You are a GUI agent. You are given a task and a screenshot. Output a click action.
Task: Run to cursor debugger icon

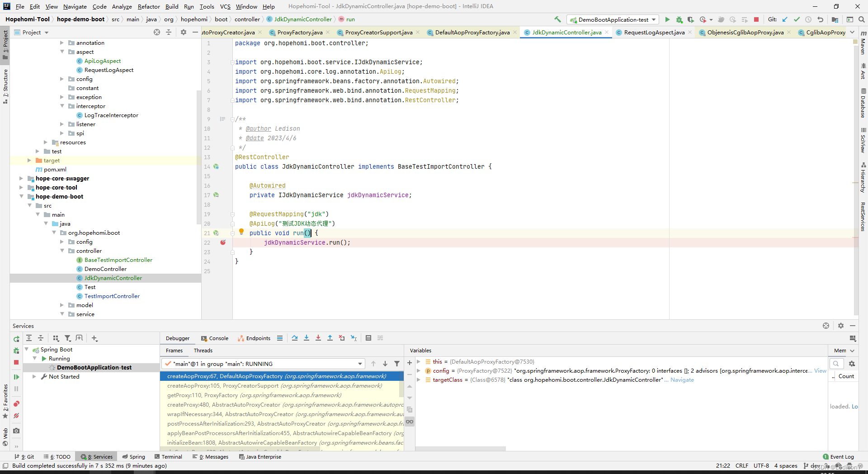pyautogui.click(x=354, y=338)
